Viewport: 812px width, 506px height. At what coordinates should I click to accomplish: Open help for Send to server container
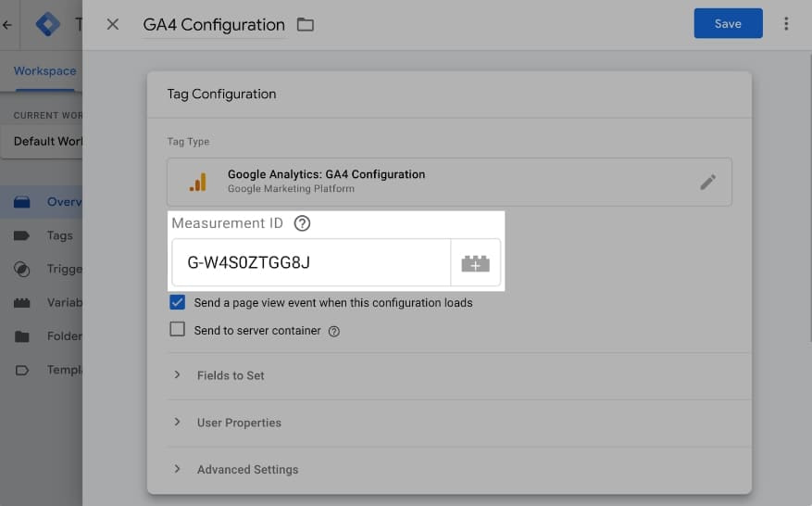pos(334,331)
